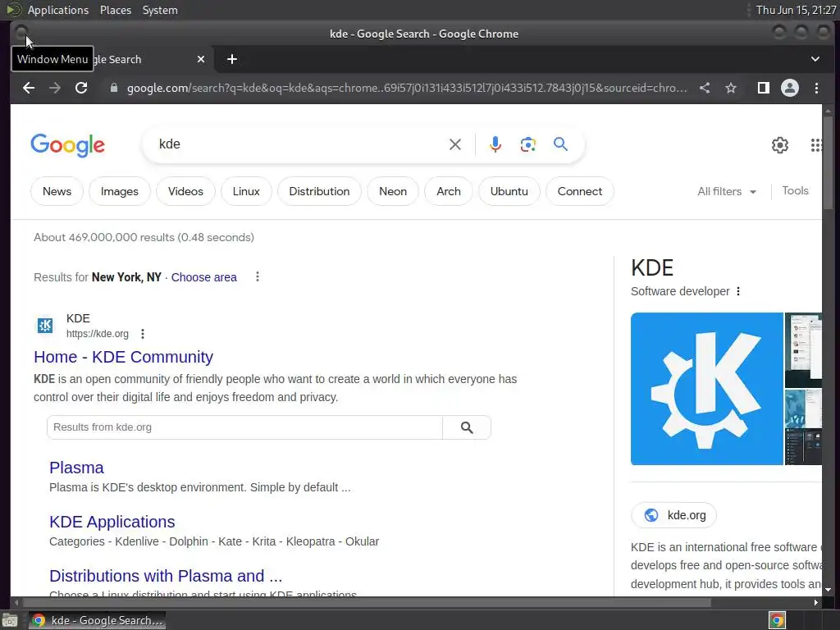
Task: Search by voice microphone icon
Action: tap(495, 144)
